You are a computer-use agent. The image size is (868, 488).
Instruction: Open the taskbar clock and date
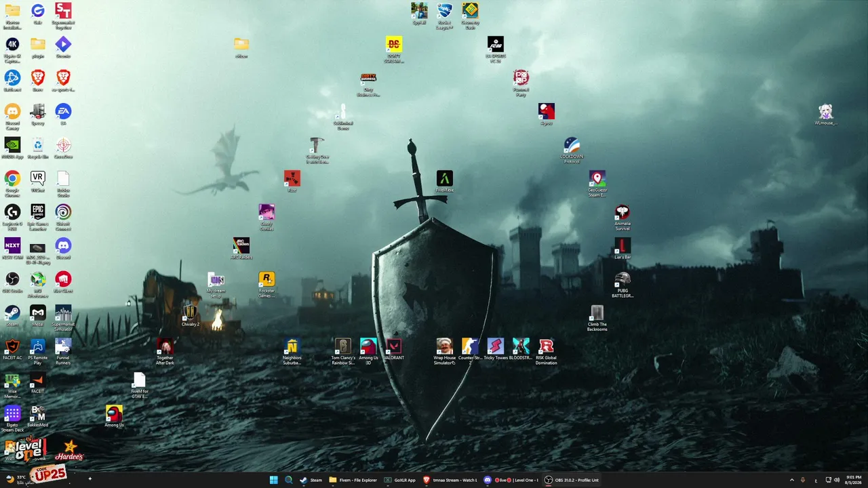coord(854,480)
